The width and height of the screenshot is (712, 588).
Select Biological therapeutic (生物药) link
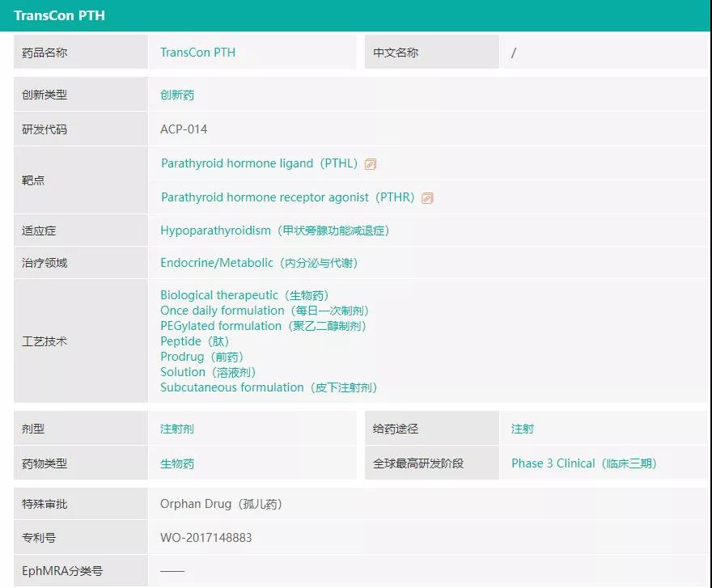tap(244, 295)
